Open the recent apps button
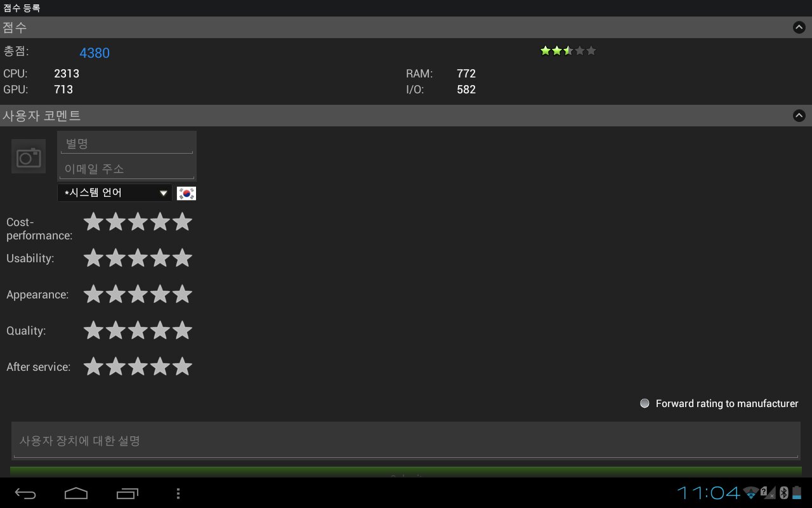The image size is (812, 508). 127,493
